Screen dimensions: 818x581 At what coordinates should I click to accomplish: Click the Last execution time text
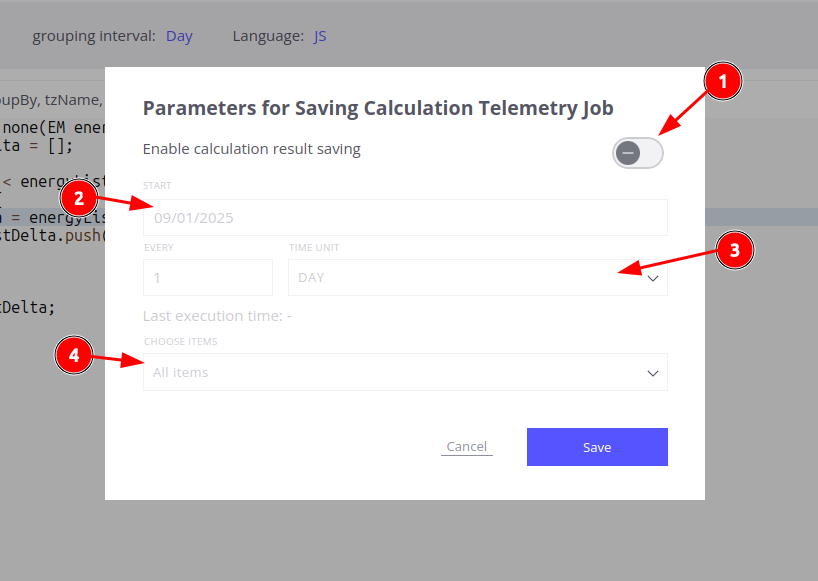tap(217, 316)
